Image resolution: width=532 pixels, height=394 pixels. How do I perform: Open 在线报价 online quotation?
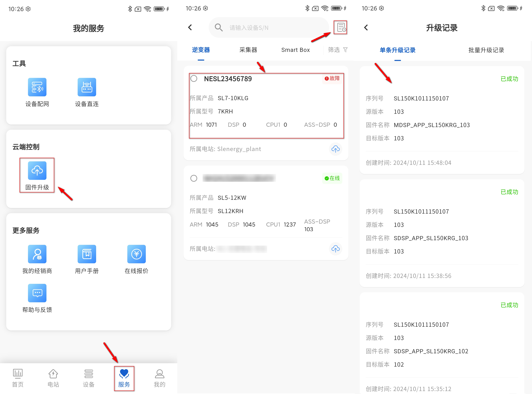[136, 254]
